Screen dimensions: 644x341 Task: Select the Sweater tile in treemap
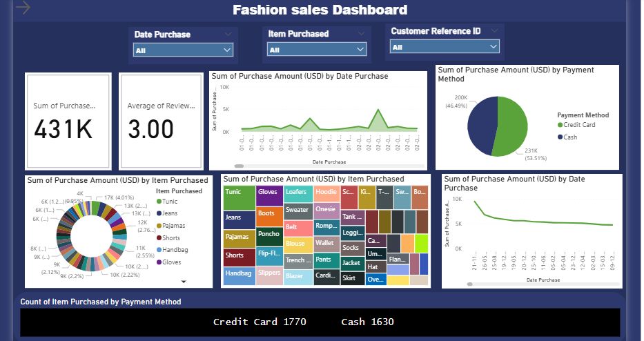pyautogui.click(x=297, y=210)
